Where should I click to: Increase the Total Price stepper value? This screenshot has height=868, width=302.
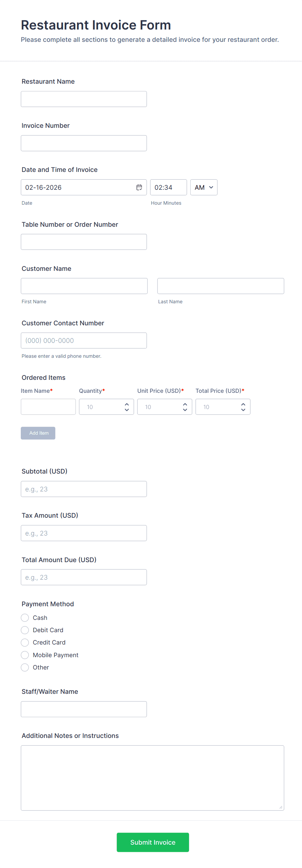(x=243, y=404)
